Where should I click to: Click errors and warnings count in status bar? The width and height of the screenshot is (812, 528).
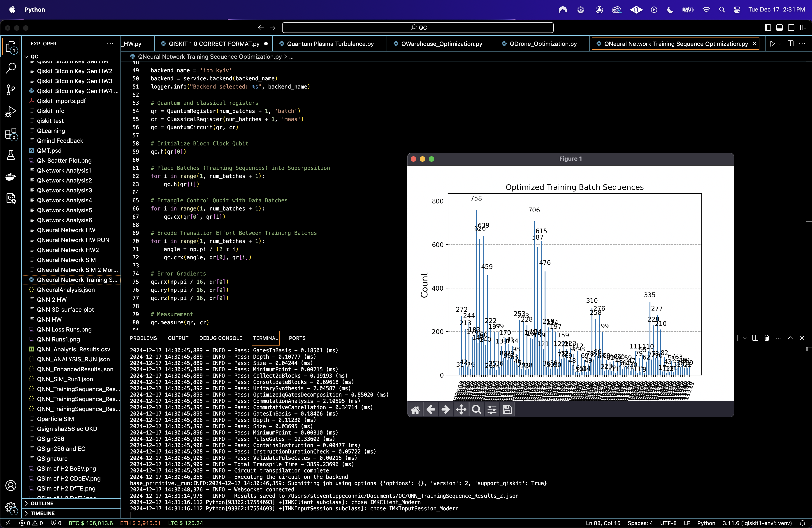coord(31,523)
